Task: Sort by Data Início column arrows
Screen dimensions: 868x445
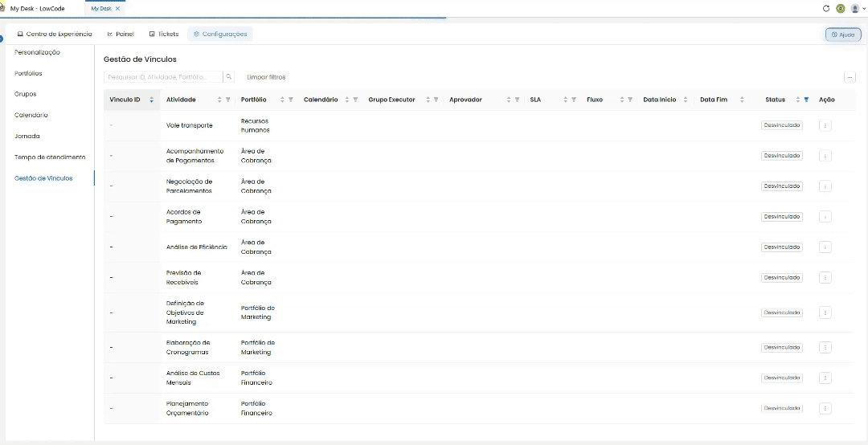Action: pos(686,100)
